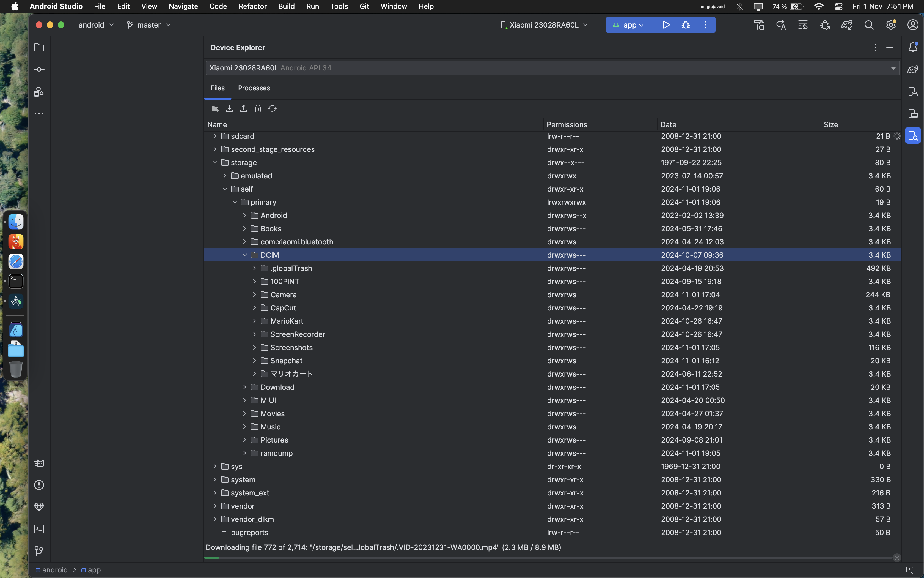Open the Build menu
Image resolution: width=924 pixels, height=578 pixels.
(x=286, y=6)
